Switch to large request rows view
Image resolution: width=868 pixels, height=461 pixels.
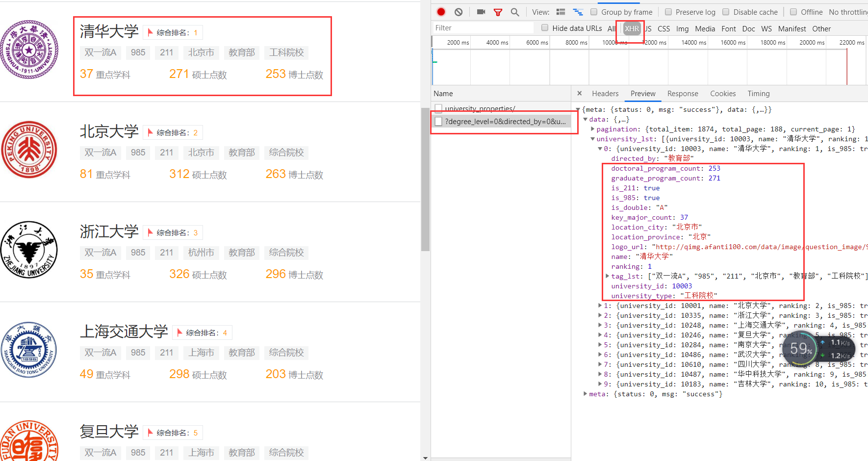tap(561, 12)
